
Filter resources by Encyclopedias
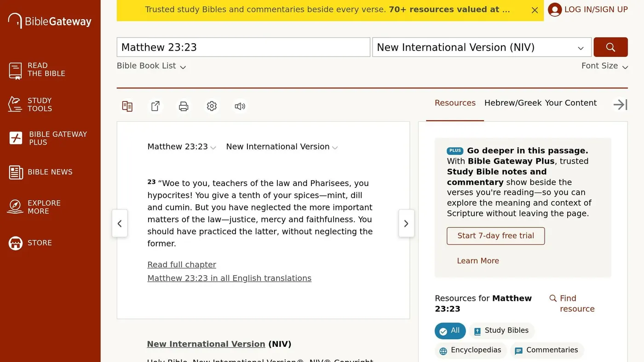(x=471, y=351)
